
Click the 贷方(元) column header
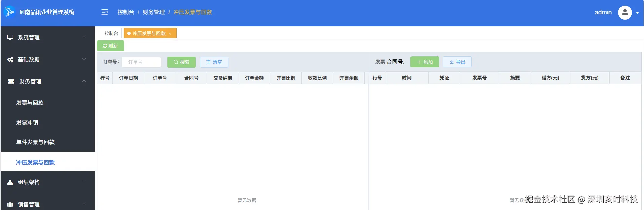[590, 78]
